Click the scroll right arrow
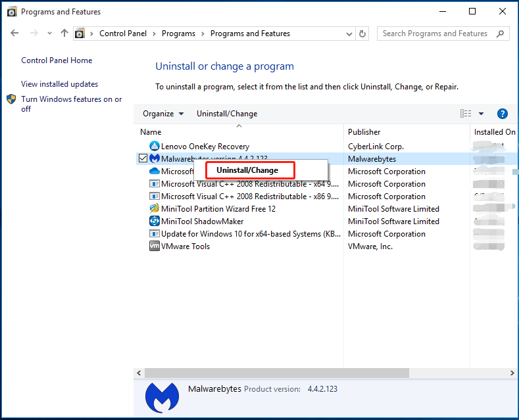 pyautogui.click(x=512, y=373)
